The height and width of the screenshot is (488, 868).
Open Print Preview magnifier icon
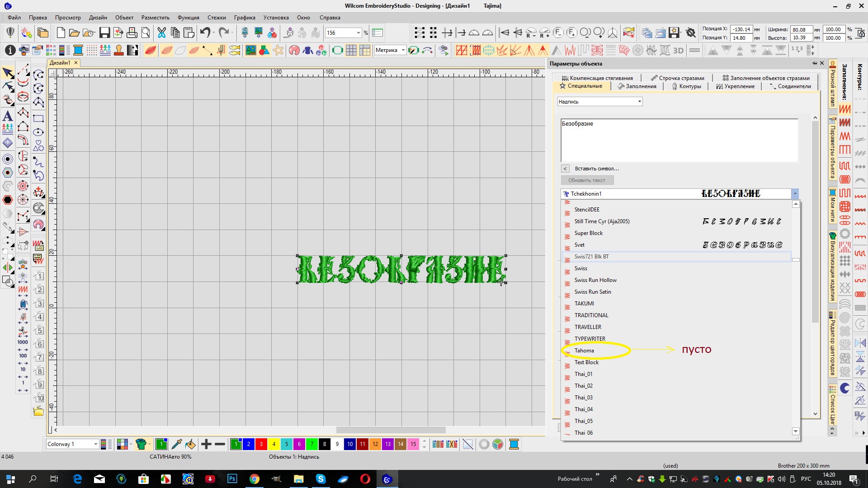[146, 33]
